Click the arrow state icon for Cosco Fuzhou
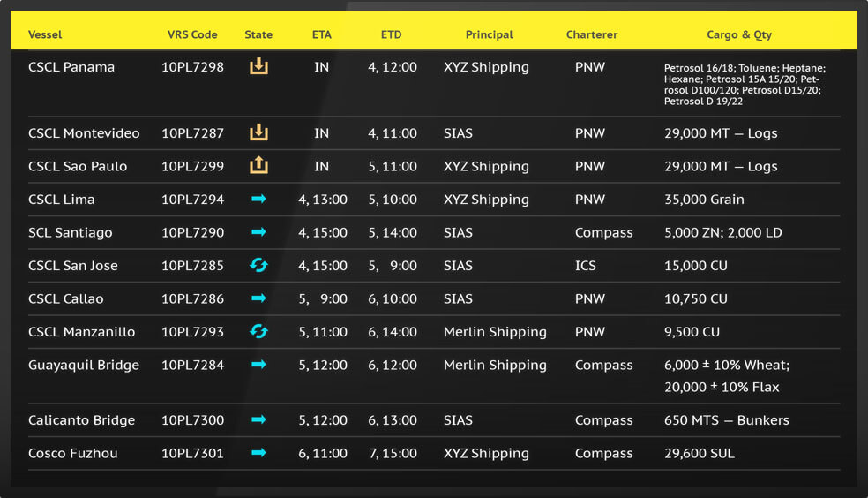The image size is (868, 498). tap(258, 453)
